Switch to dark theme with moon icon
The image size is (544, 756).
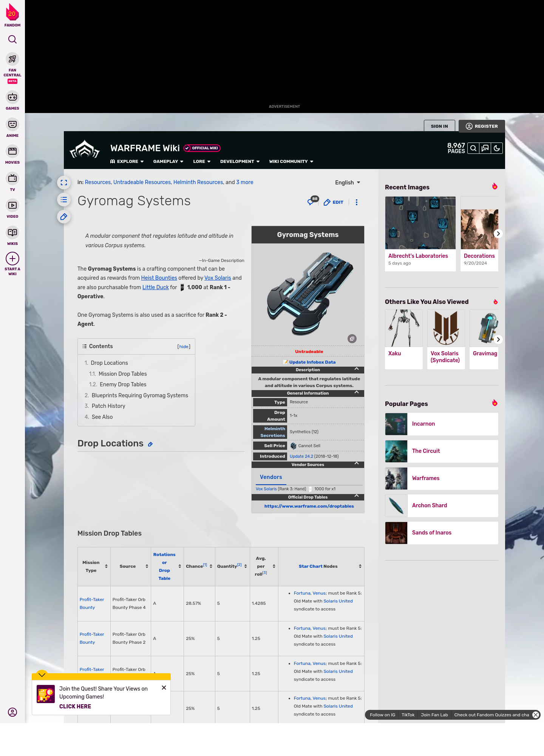point(497,148)
